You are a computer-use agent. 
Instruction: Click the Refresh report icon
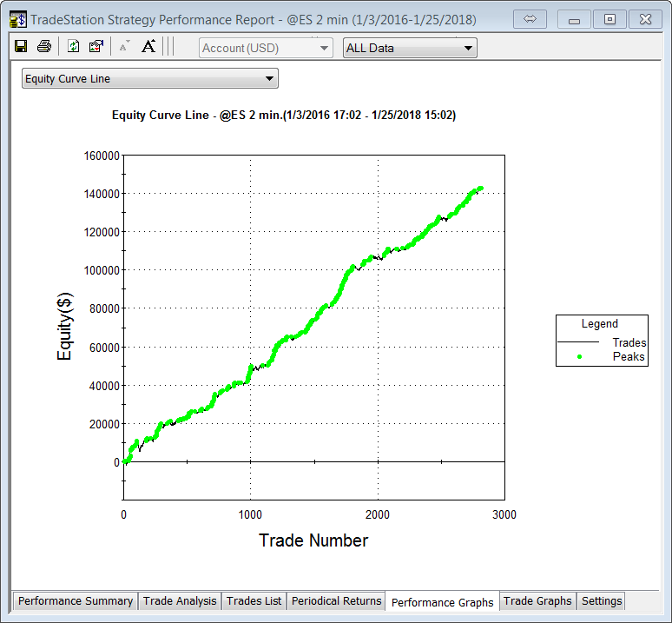(x=74, y=47)
